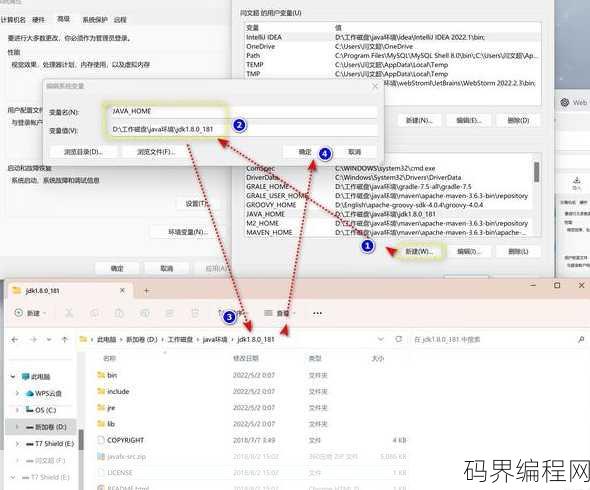Expand the T7 Shield (E:) node under 此电脑

pyautogui.click(x=17, y=444)
